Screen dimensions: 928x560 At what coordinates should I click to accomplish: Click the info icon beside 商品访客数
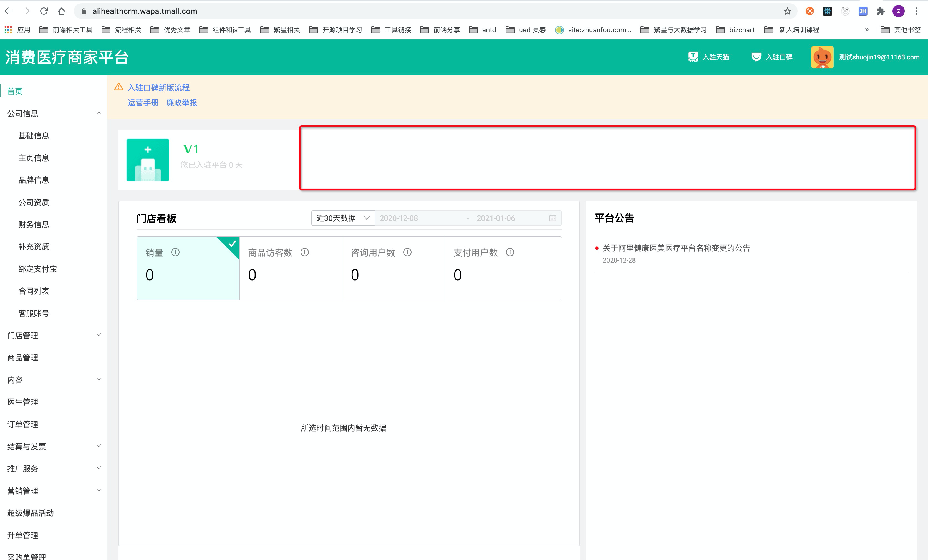[305, 252]
